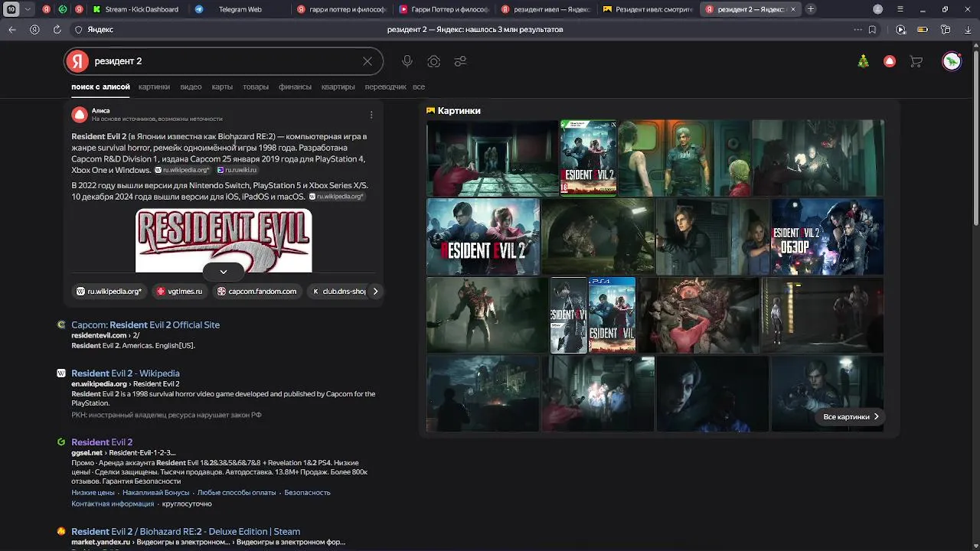
Task: Show more sources with right arrow
Action: 375,291
